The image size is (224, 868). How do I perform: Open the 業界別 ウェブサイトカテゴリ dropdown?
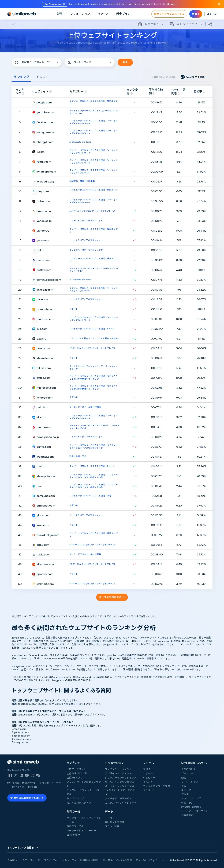point(37,62)
